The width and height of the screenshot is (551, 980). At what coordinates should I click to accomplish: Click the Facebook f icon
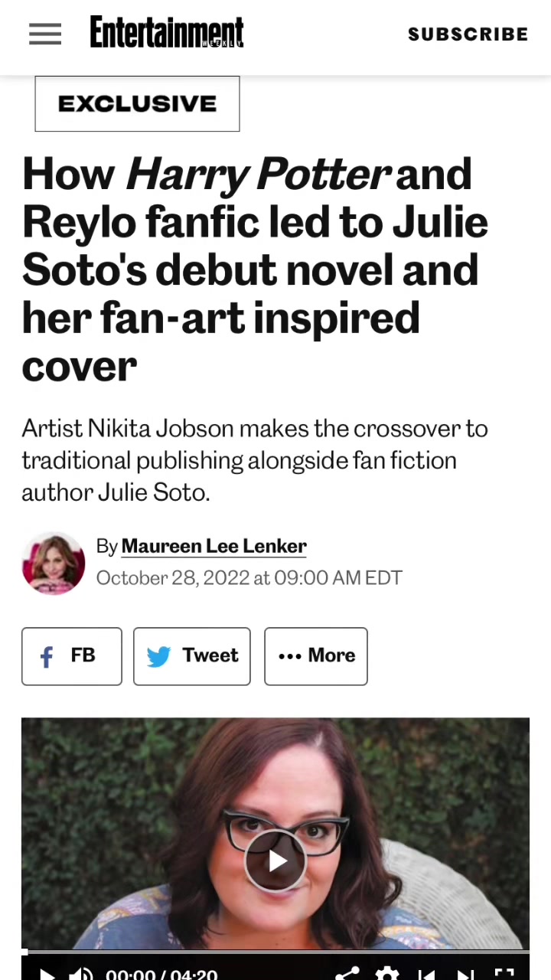47,657
